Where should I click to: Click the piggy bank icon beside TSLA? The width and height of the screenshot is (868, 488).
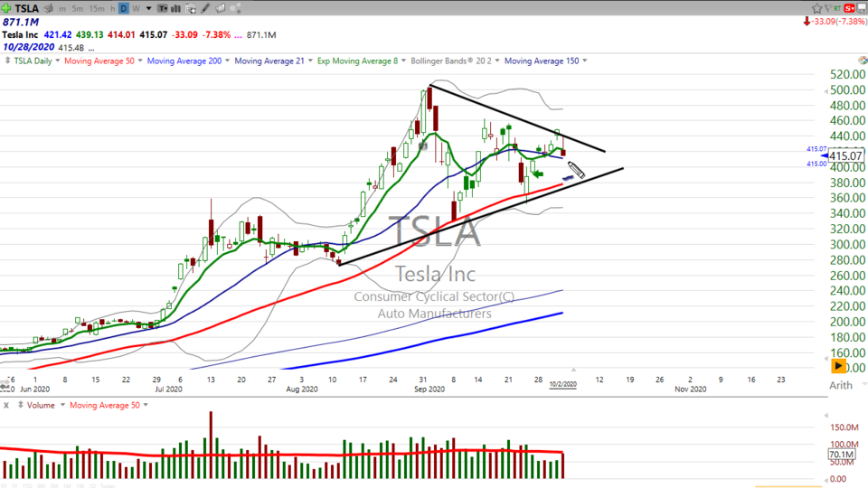pos(49,8)
